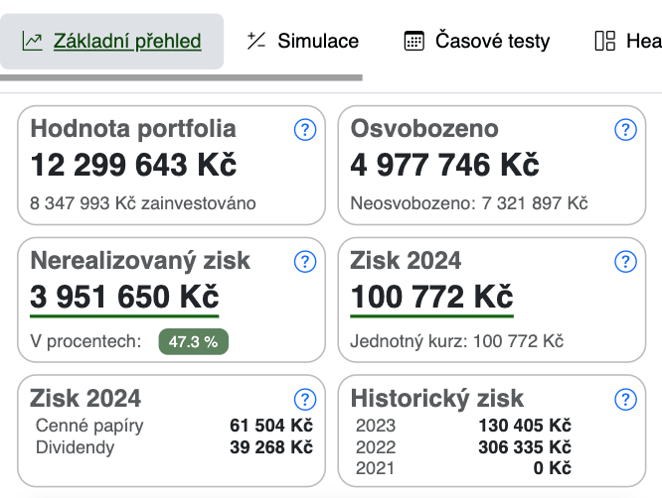Show help for Historický zisk card

[625, 399]
